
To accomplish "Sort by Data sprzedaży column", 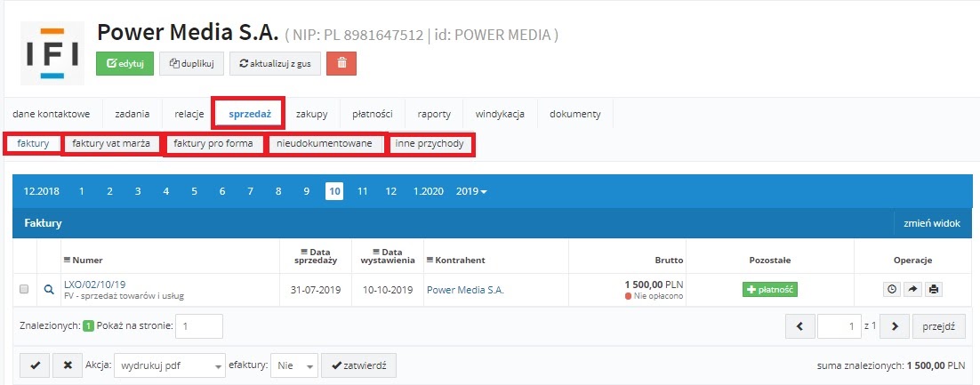I will [x=316, y=256].
